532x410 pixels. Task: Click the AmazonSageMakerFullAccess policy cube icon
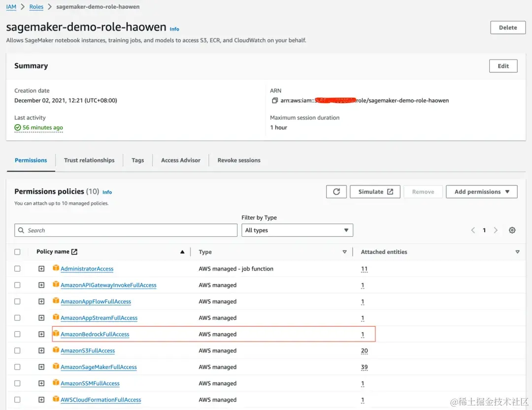coord(56,366)
